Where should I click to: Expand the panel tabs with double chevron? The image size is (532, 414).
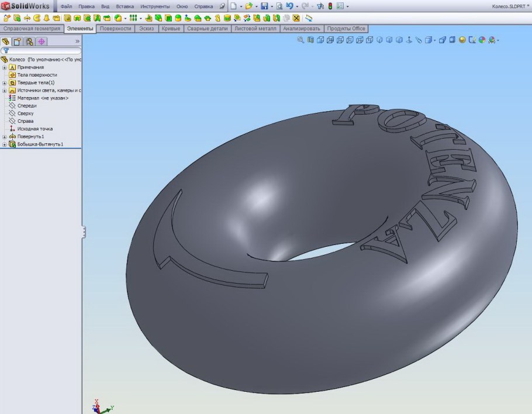click(77, 42)
